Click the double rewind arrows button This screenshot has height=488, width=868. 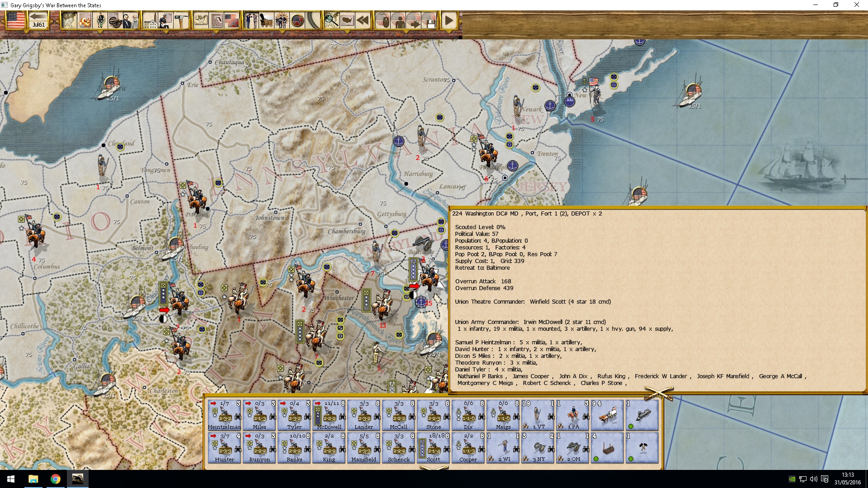(362, 20)
